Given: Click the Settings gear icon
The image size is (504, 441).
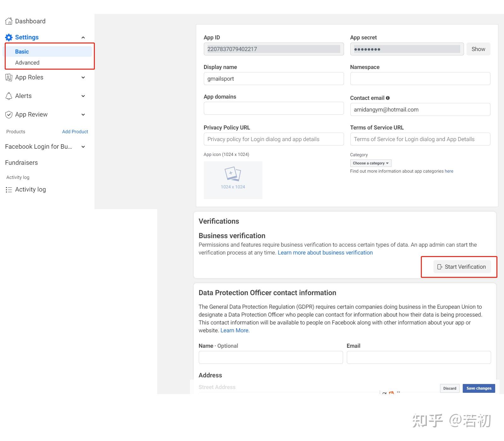Looking at the screenshot, I should 9,37.
